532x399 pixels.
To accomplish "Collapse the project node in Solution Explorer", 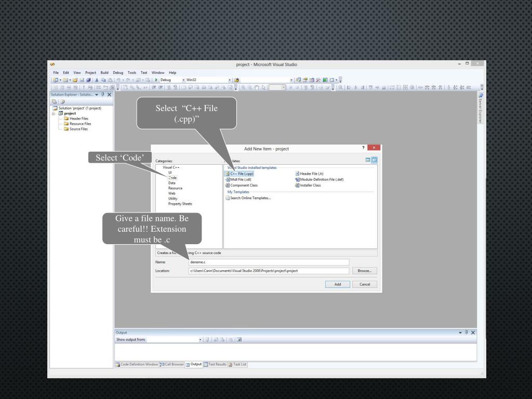I will click(54, 114).
